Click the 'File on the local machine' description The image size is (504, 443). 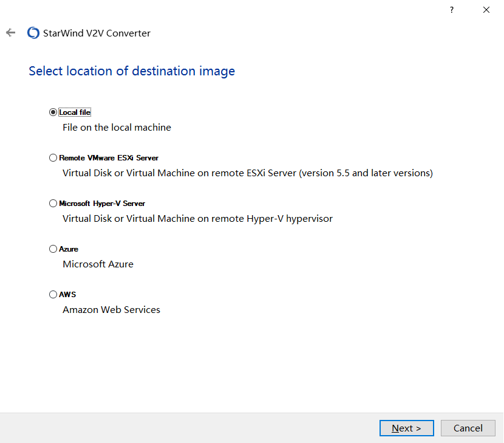coord(117,128)
